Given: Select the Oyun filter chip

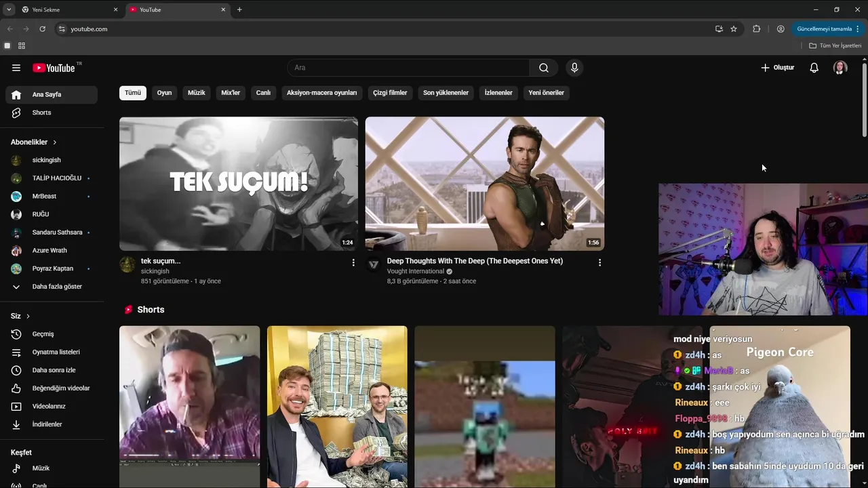Looking at the screenshot, I should click(165, 93).
